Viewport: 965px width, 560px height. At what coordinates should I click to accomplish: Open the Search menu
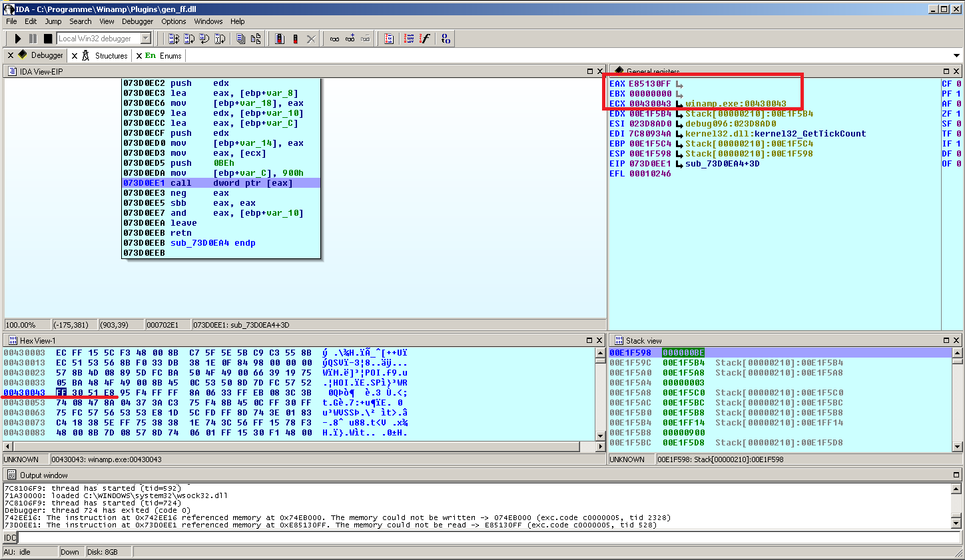pyautogui.click(x=81, y=21)
